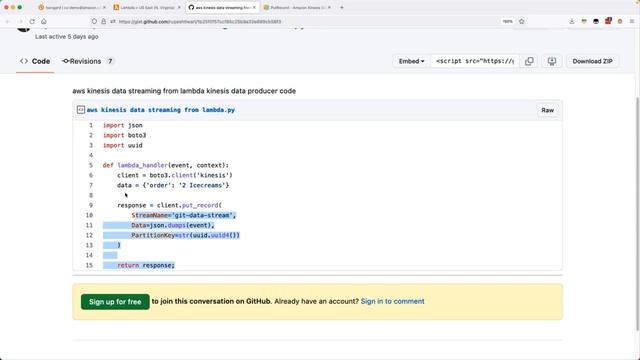Click the page vertical scrollbar
This screenshot has width=640, height=360.
637,214
